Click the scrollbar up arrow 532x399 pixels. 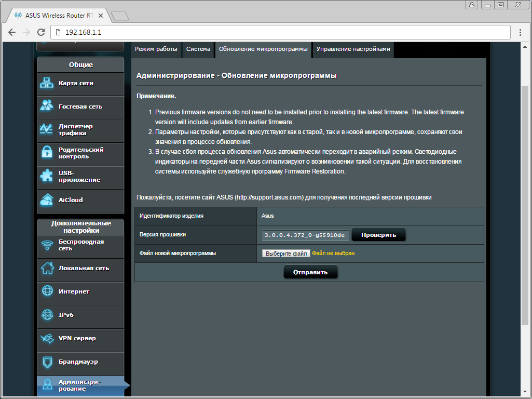pos(525,46)
